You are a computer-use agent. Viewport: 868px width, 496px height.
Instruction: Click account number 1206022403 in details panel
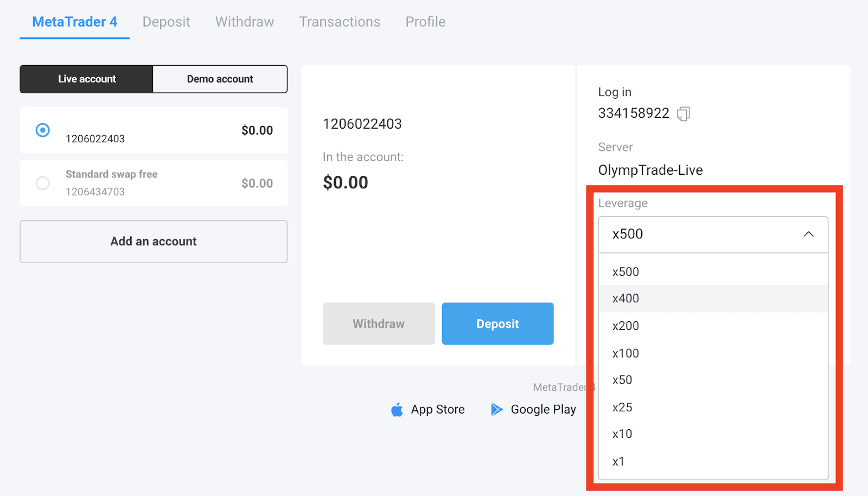tap(362, 124)
